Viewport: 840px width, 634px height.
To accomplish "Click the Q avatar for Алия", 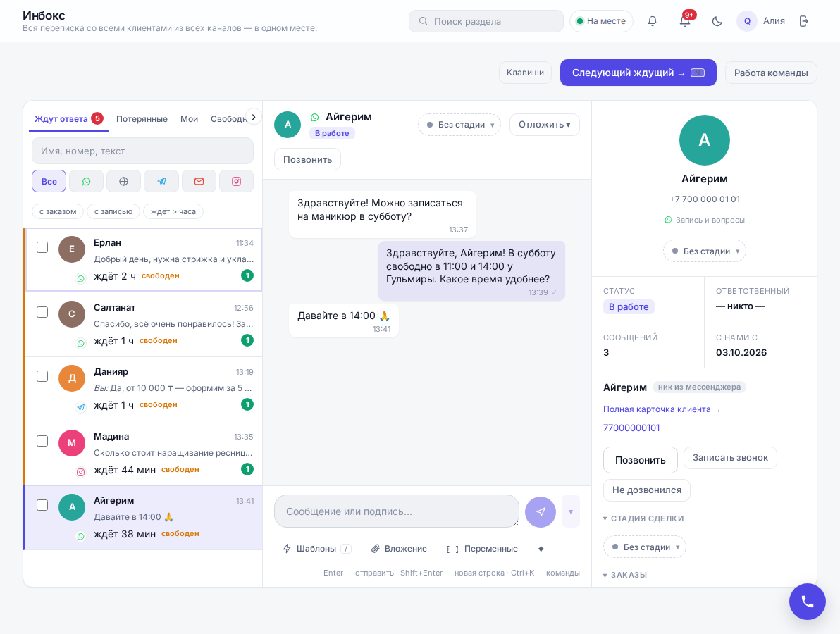I will pyautogui.click(x=747, y=21).
